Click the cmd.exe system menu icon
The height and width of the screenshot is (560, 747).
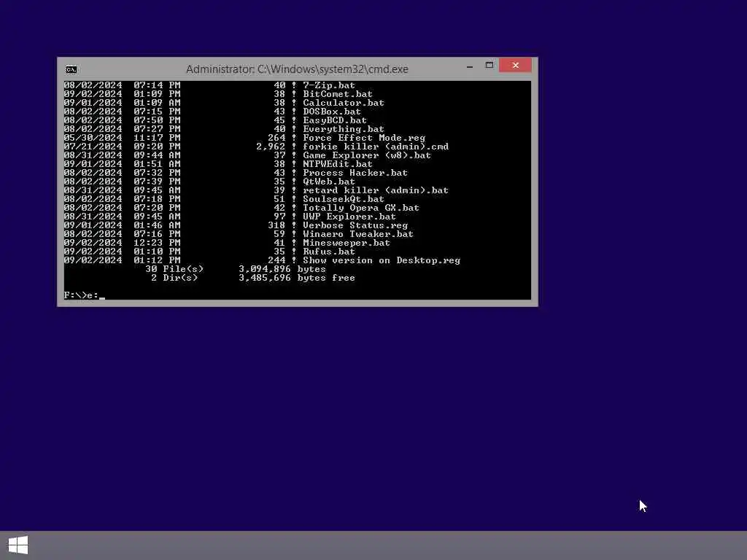[71, 69]
